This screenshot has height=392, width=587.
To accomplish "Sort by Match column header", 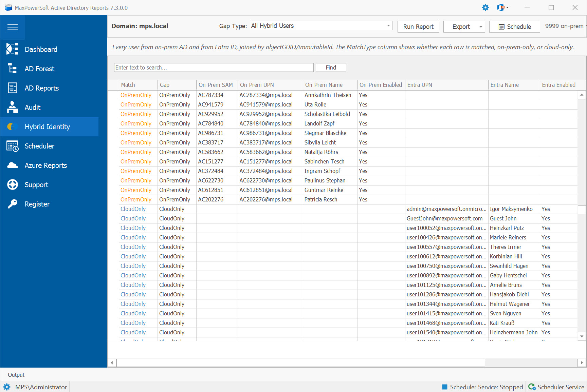I will click(139, 85).
